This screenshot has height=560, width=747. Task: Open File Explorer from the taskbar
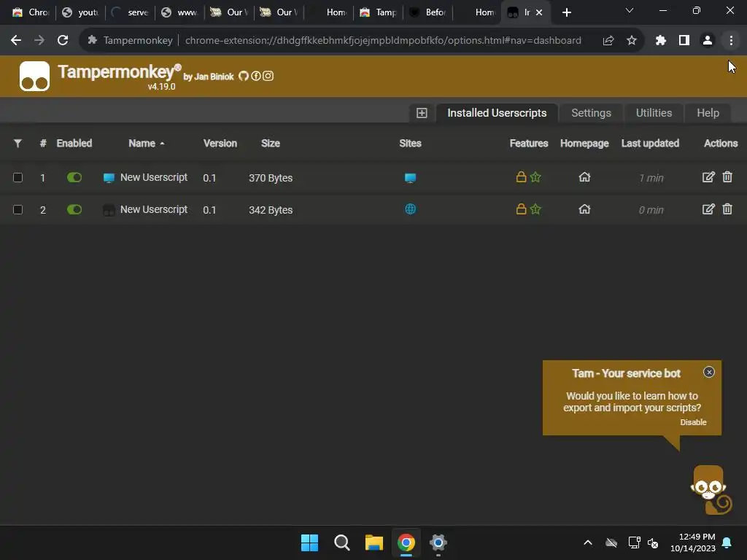374,542
